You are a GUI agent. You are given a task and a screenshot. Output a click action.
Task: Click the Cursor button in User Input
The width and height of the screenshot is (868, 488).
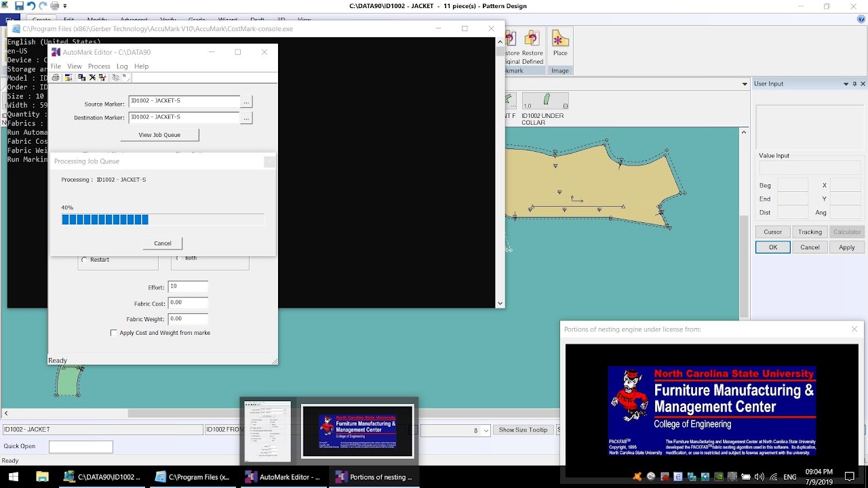(773, 232)
